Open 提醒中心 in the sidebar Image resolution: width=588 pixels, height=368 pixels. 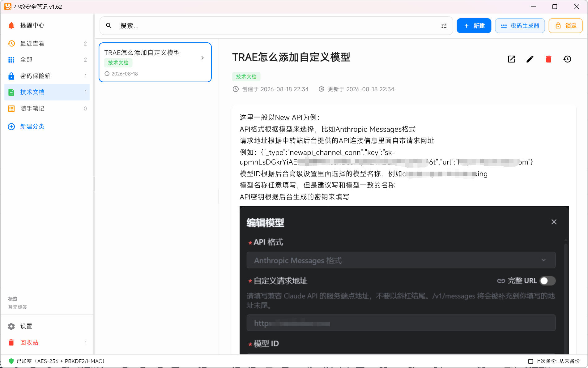pos(47,25)
